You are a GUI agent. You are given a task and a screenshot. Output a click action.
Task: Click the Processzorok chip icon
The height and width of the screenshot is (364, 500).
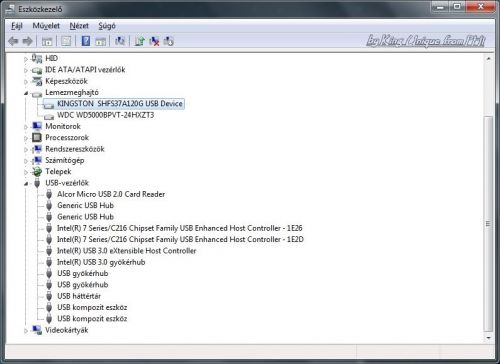[x=37, y=138]
